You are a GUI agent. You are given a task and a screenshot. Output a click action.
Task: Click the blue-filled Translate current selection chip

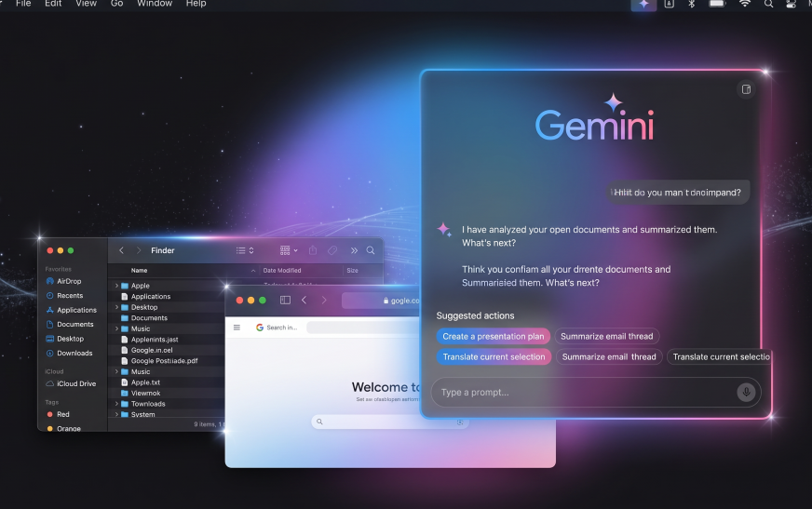pyautogui.click(x=494, y=357)
